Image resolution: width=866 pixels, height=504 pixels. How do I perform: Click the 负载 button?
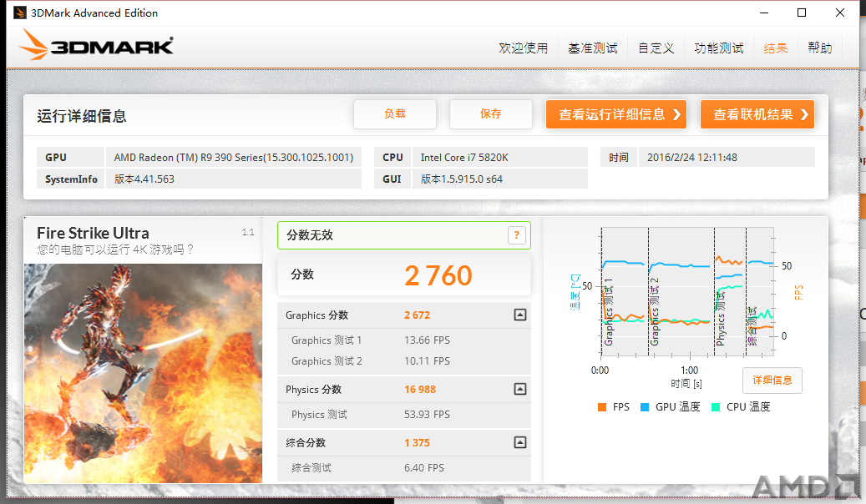(395, 114)
